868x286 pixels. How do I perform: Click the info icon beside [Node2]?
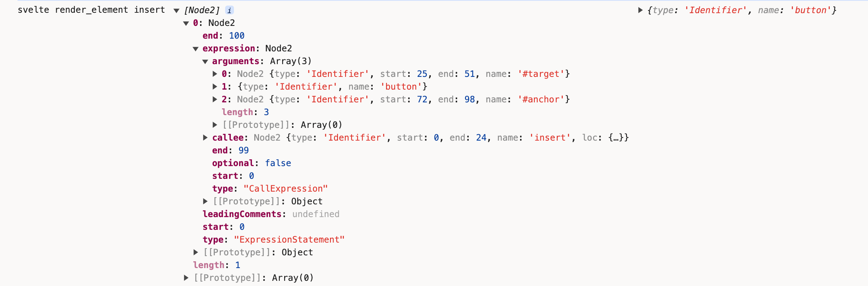(229, 10)
